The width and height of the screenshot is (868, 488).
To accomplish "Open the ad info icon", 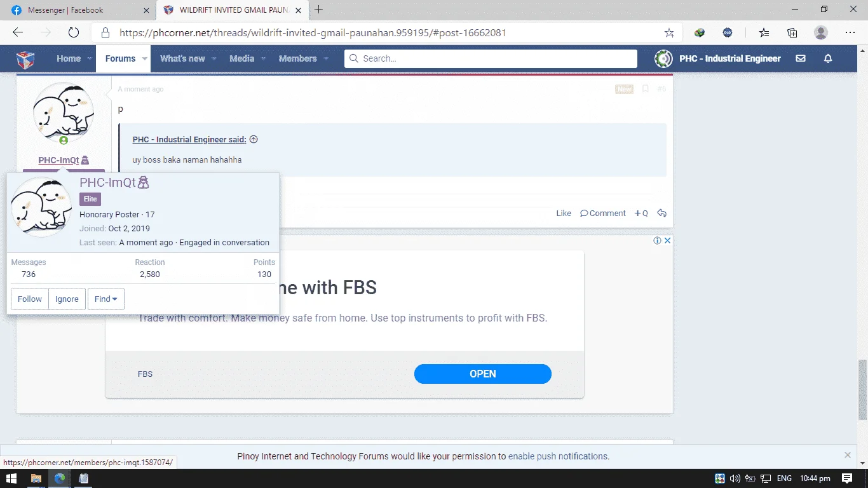I will (658, 240).
